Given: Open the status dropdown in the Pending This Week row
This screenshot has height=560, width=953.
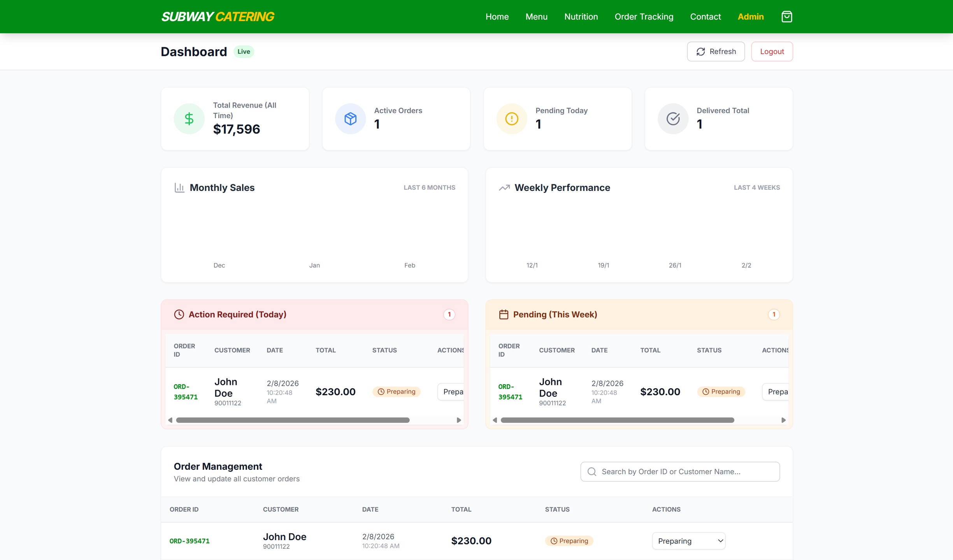Looking at the screenshot, I should [776, 392].
